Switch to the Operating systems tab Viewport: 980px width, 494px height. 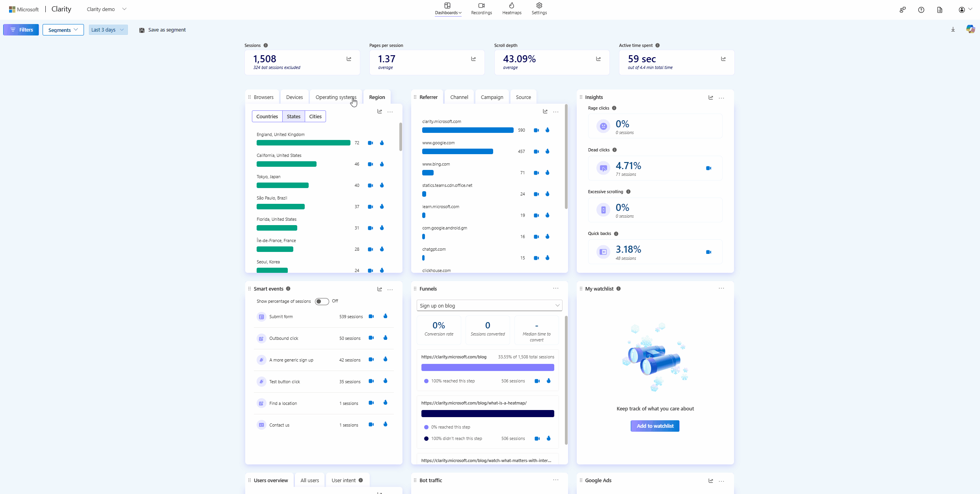pos(336,97)
